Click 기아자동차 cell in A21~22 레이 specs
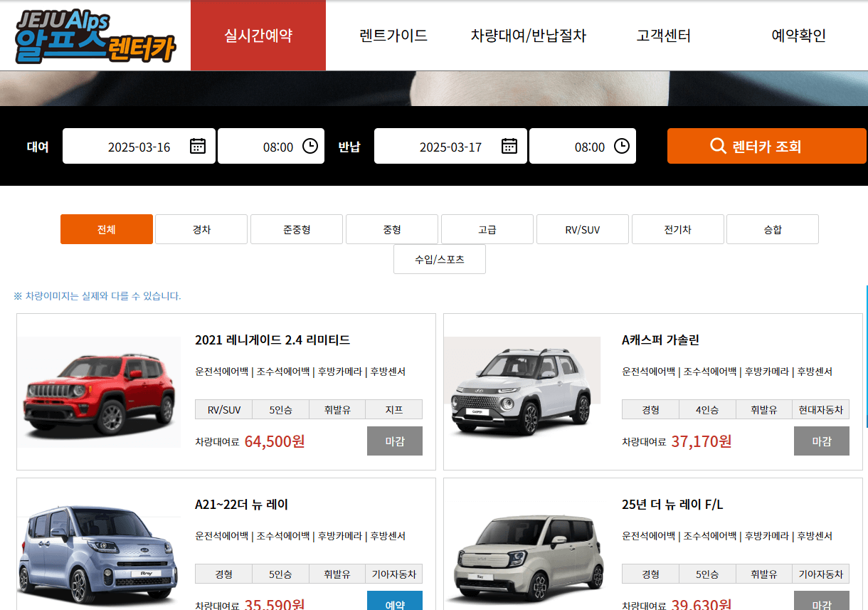 [394, 574]
